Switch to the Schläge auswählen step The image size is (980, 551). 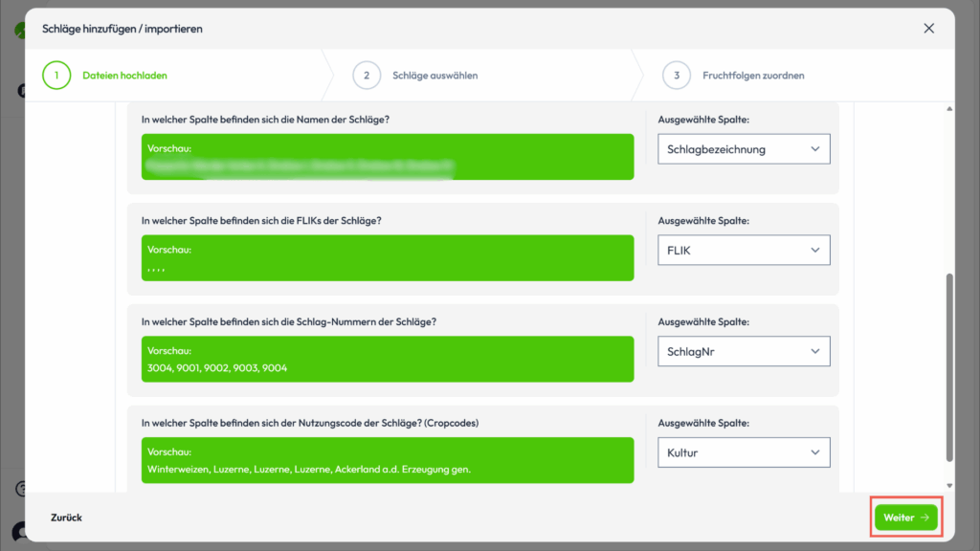coord(434,76)
